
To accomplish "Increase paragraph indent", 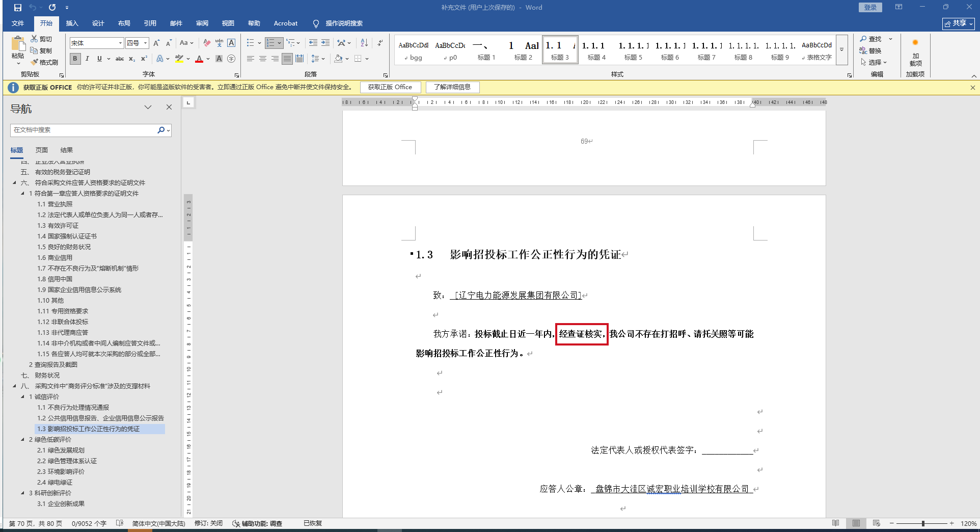I will coord(325,43).
